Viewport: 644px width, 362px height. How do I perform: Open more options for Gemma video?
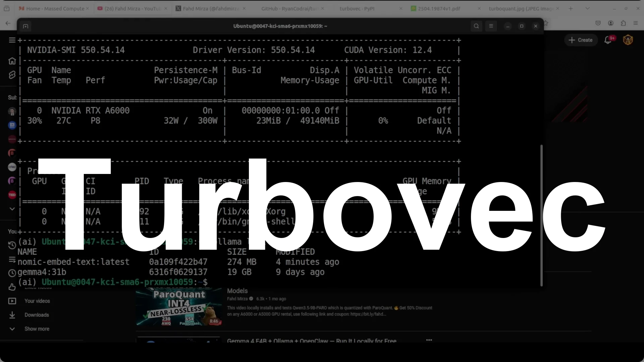tap(429, 340)
